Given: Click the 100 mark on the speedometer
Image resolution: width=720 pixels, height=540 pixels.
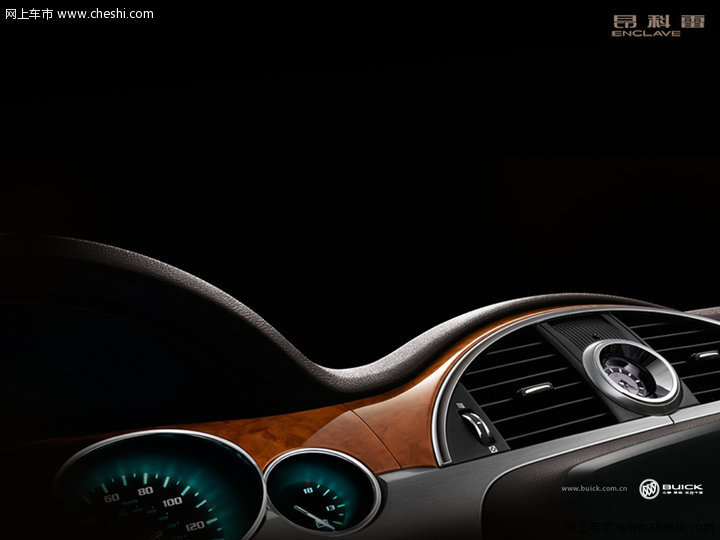Looking at the screenshot, I should point(171,500).
